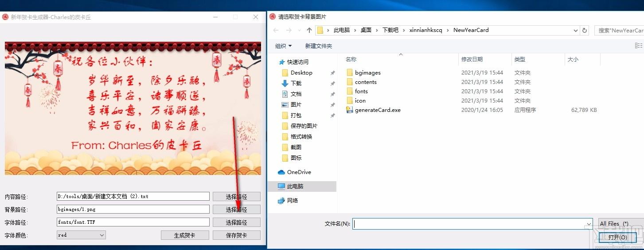Open the 下载 downloads folder in quick access
This screenshot has height=250, width=644.
(x=296, y=83)
